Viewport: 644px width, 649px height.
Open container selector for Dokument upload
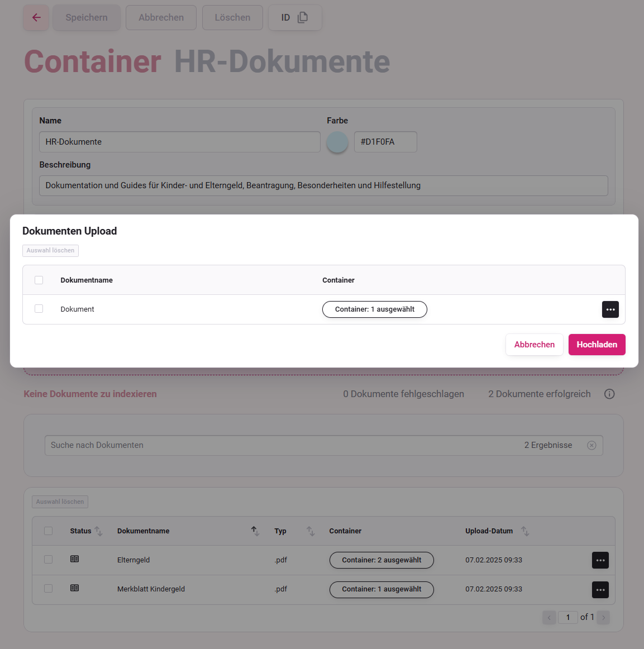(x=374, y=309)
